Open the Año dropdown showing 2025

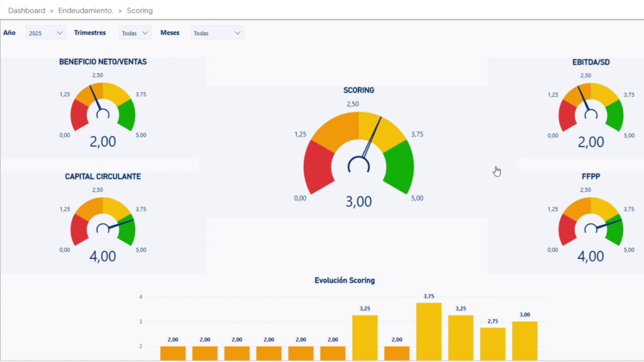[x=46, y=33]
